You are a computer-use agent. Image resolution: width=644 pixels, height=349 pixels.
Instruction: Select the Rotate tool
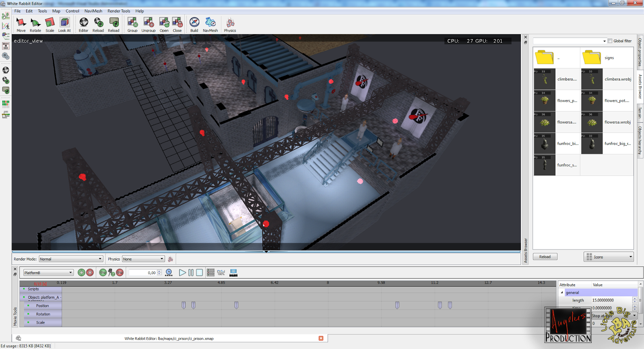tap(35, 25)
